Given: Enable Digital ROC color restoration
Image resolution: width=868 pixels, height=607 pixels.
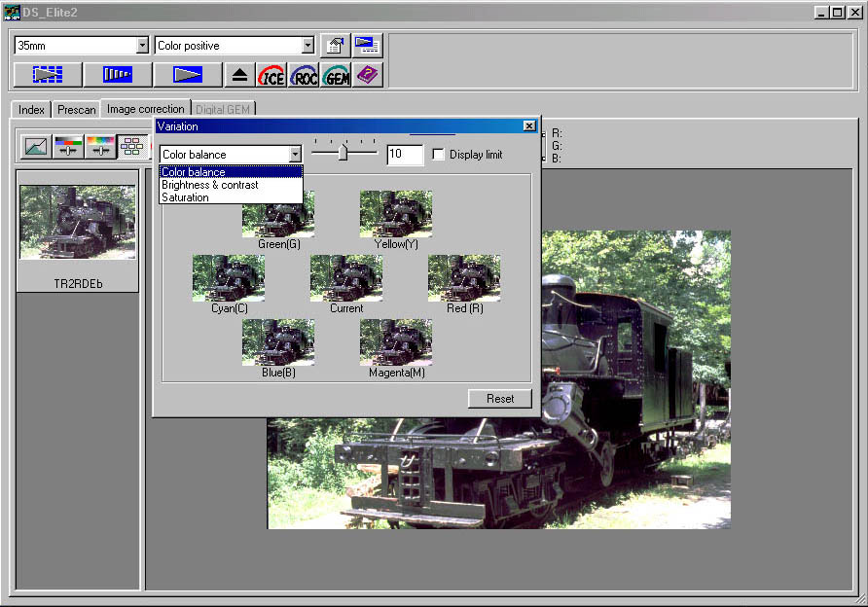Looking at the screenshot, I should coord(304,75).
